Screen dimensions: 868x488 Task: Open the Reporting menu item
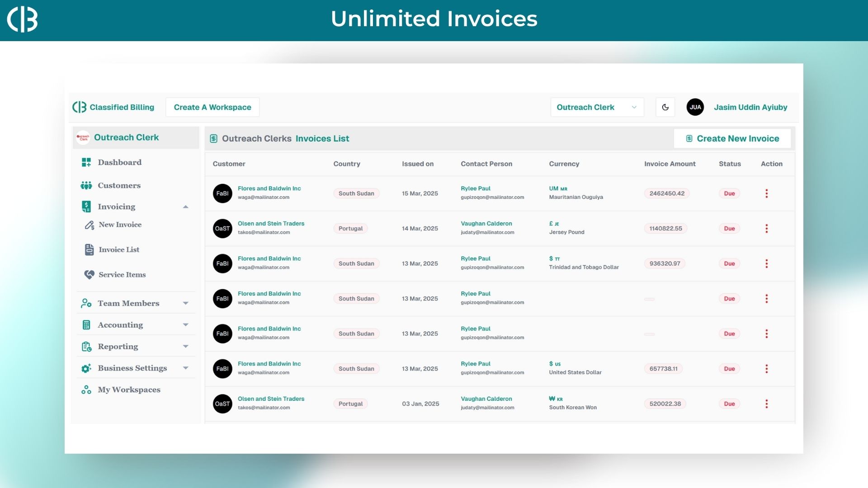[x=118, y=347]
